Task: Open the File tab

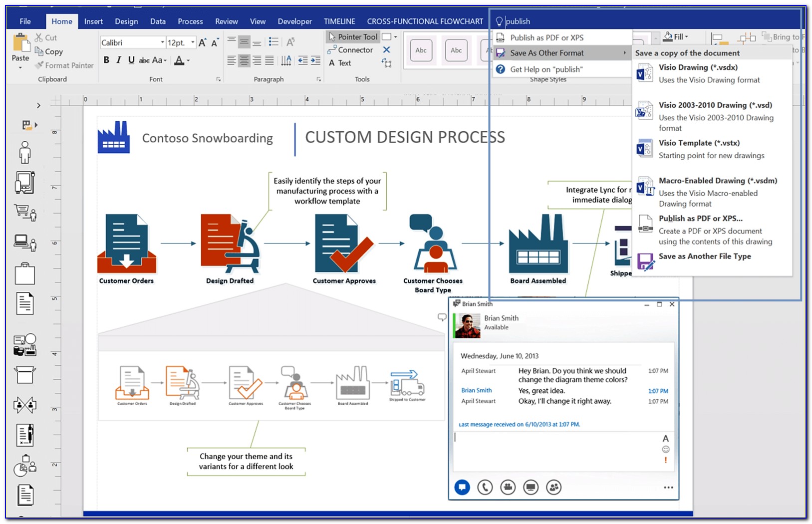Action: pos(25,21)
